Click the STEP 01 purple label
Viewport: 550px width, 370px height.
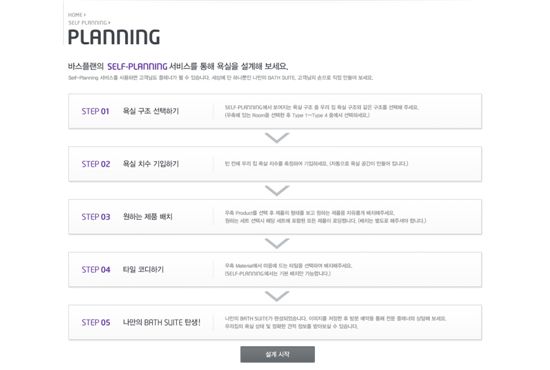point(95,112)
